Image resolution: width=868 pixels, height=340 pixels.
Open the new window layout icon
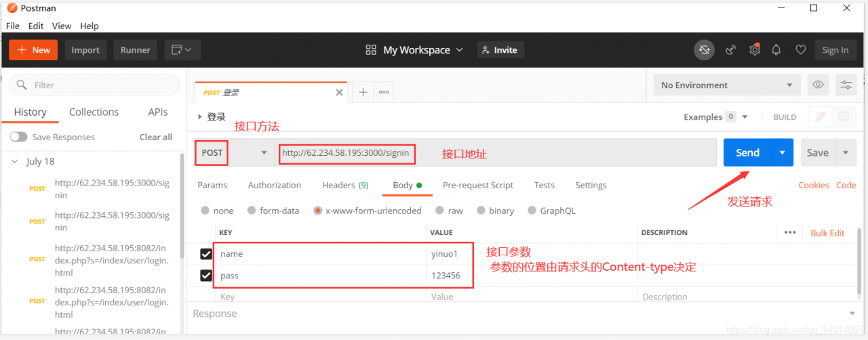click(x=181, y=50)
